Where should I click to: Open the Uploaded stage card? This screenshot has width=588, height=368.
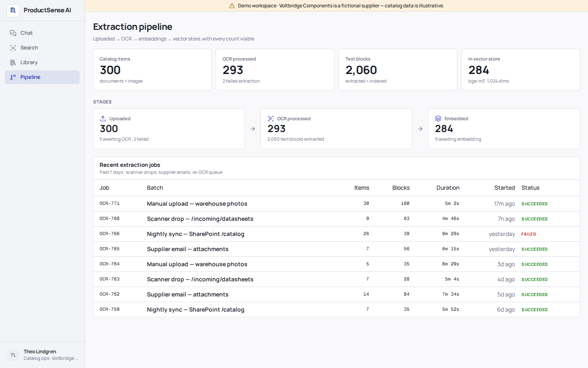[169, 129]
